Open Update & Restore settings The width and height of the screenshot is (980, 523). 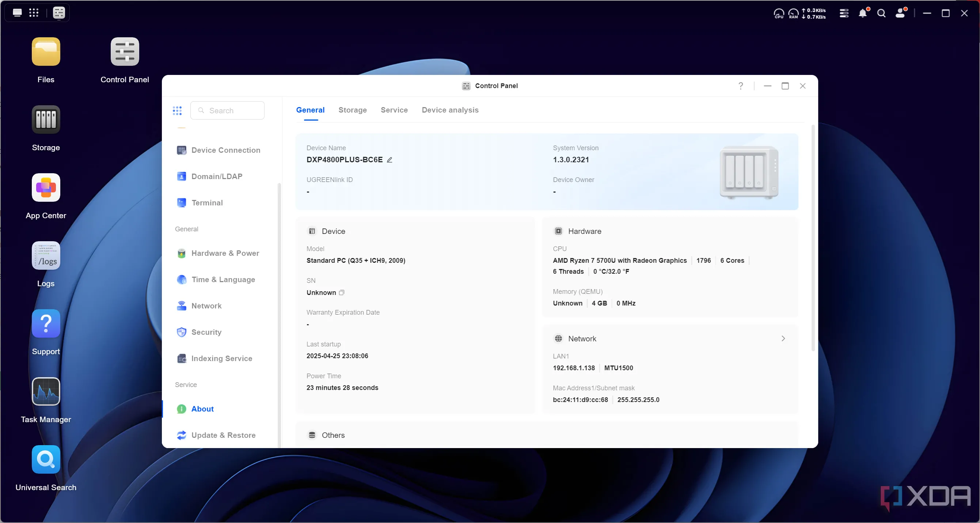pos(216,435)
